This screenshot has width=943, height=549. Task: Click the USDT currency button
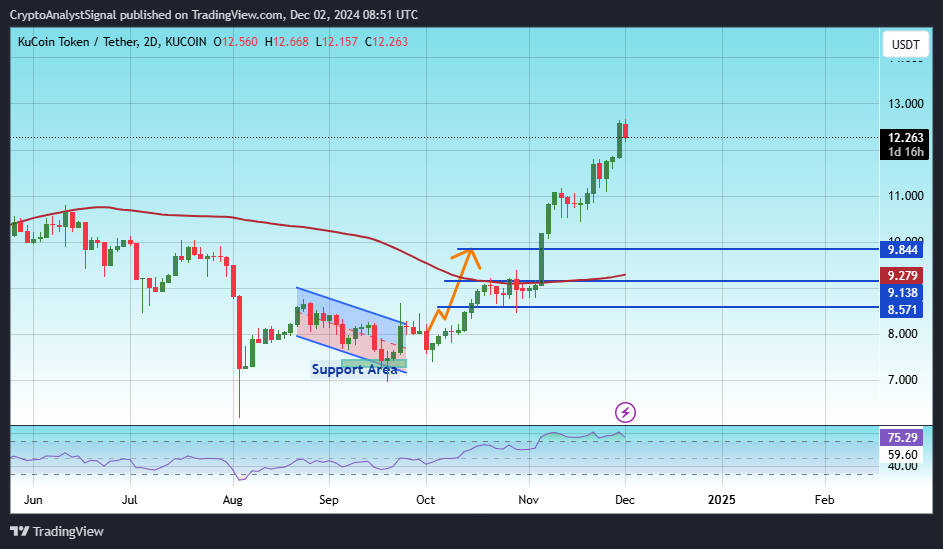click(x=905, y=44)
